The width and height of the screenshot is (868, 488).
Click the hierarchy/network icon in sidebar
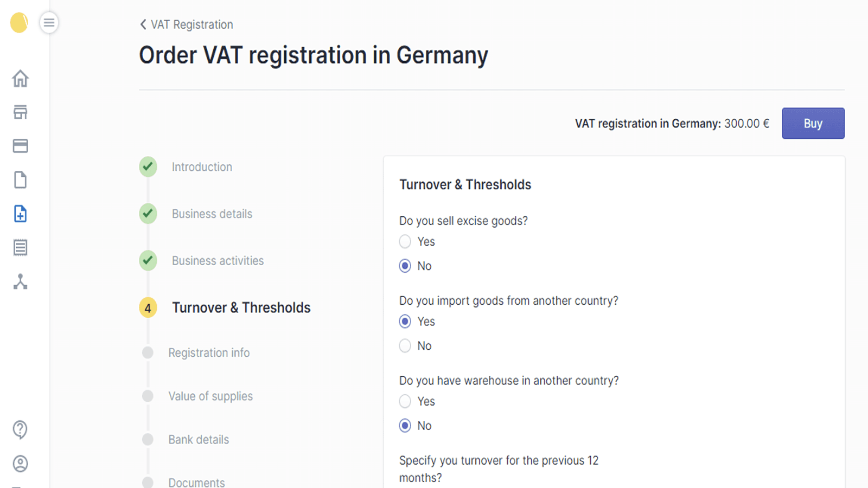click(x=20, y=281)
